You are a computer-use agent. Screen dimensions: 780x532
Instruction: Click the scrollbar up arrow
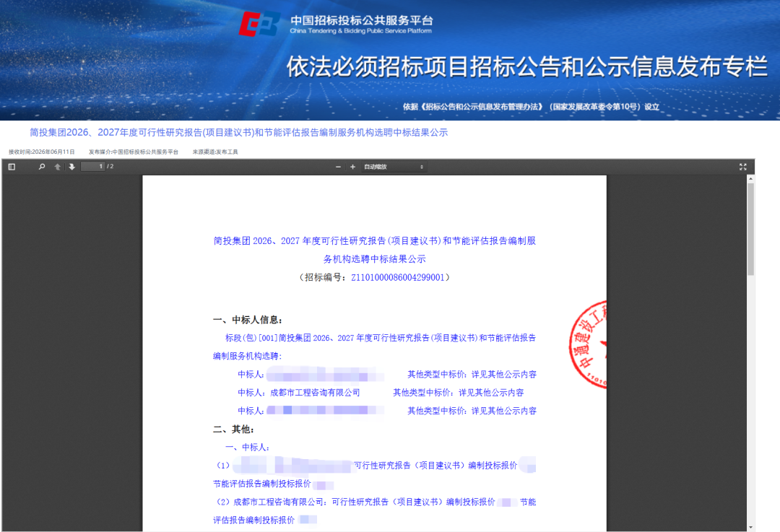[x=750, y=178]
